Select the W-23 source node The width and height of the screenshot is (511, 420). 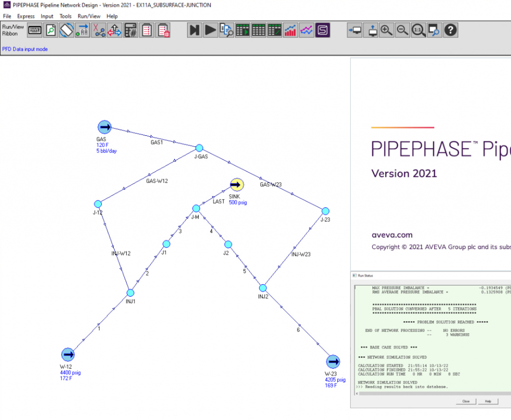pyautogui.click(x=333, y=362)
